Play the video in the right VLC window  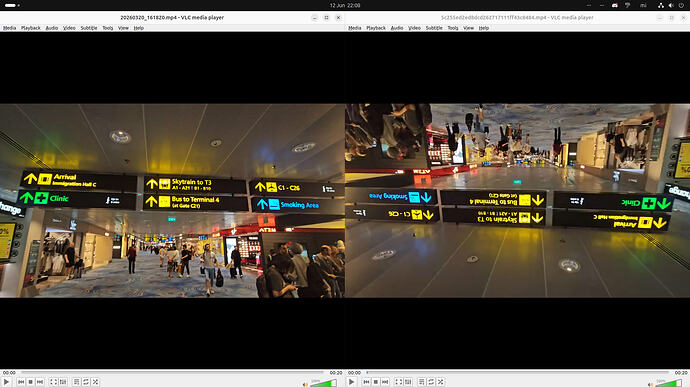(x=351, y=382)
